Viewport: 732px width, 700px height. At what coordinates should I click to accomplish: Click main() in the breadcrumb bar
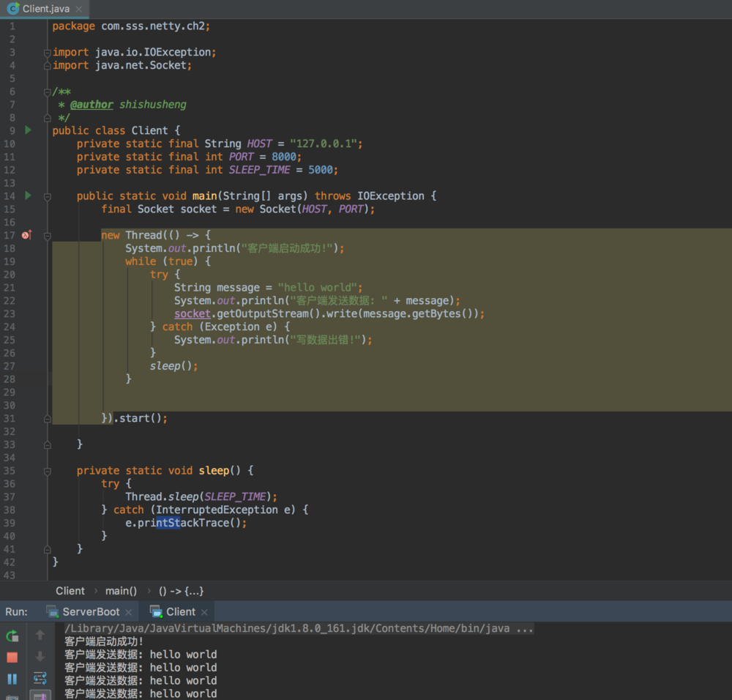click(x=121, y=591)
